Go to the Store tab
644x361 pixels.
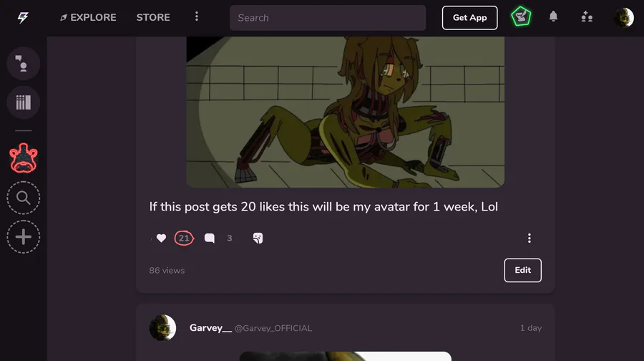(x=153, y=17)
